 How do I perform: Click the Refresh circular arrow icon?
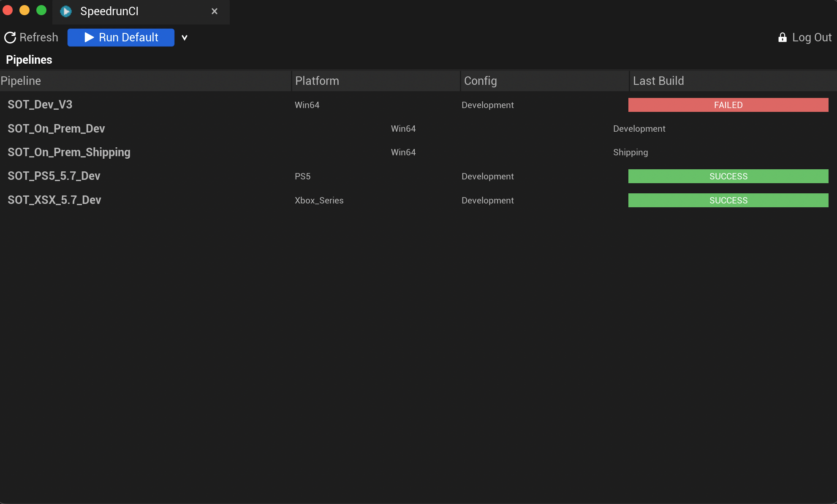[x=10, y=38]
